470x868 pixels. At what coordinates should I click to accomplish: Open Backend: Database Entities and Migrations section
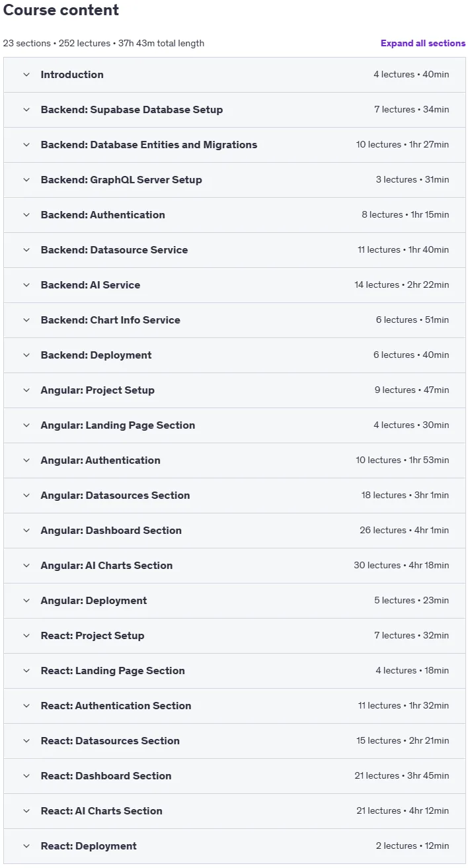click(235, 145)
